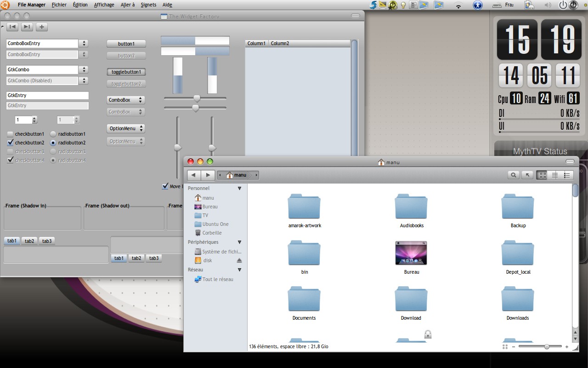Click the upper horizontal slider in Widget Factory
Screen dimensions: 588x368
point(195,98)
